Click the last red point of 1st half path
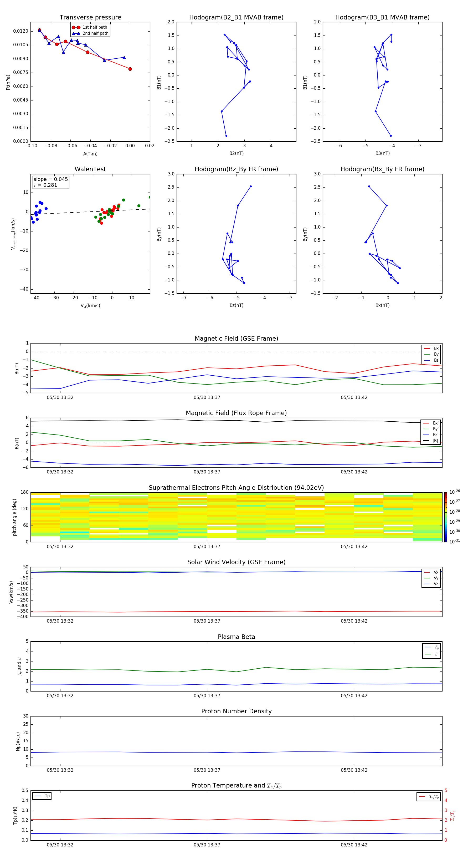The width and height of the screenshot is (473, 868). click(x=130, y=69)
